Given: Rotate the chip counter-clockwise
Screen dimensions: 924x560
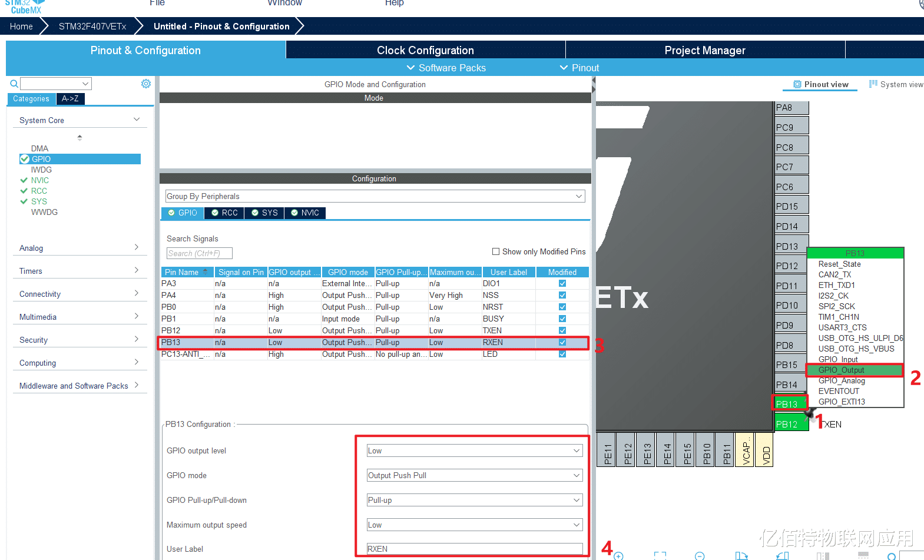Looking at the screenshot, I should coord(782,556).
